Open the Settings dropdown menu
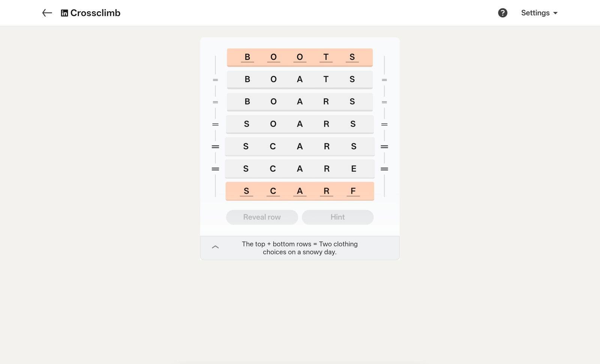 tap(539, 13)
